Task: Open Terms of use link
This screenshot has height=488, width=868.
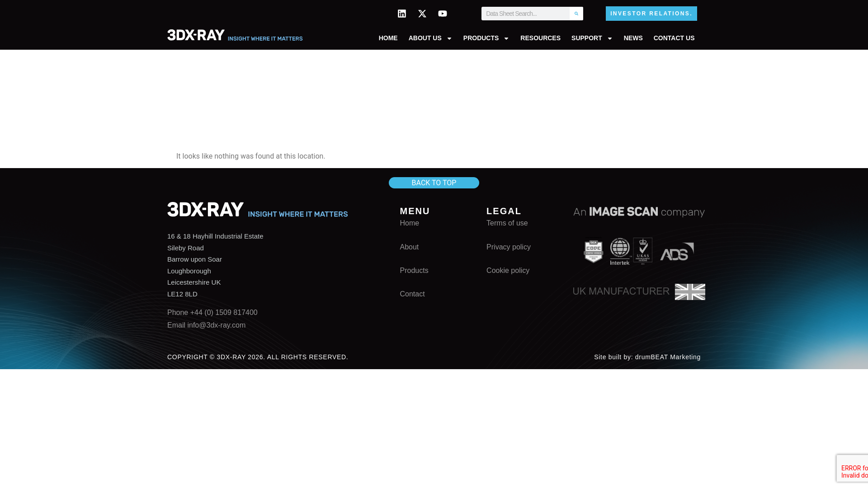Action: pos(507,223)
